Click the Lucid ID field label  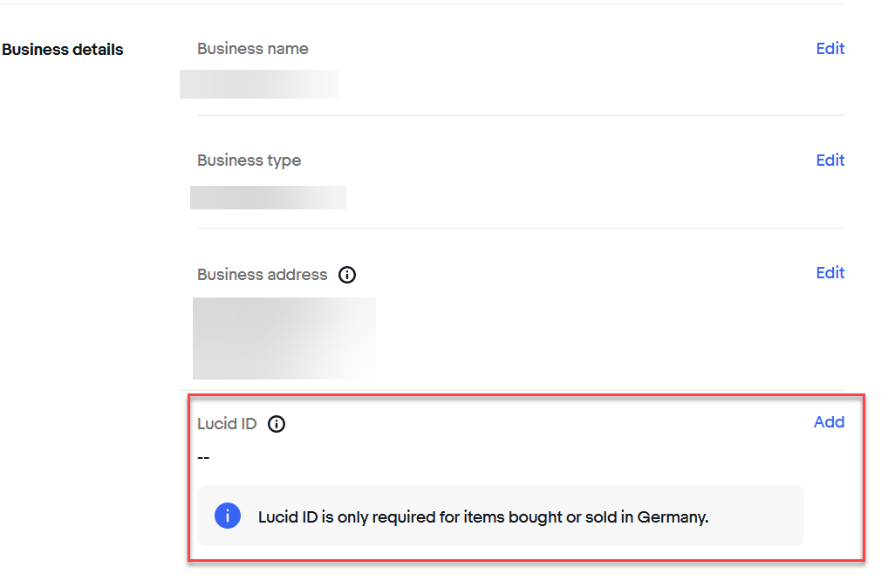[227, 424]
